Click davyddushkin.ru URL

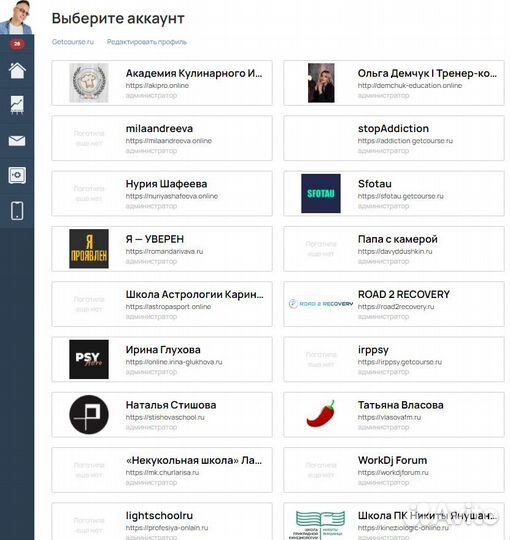point(395,251)
